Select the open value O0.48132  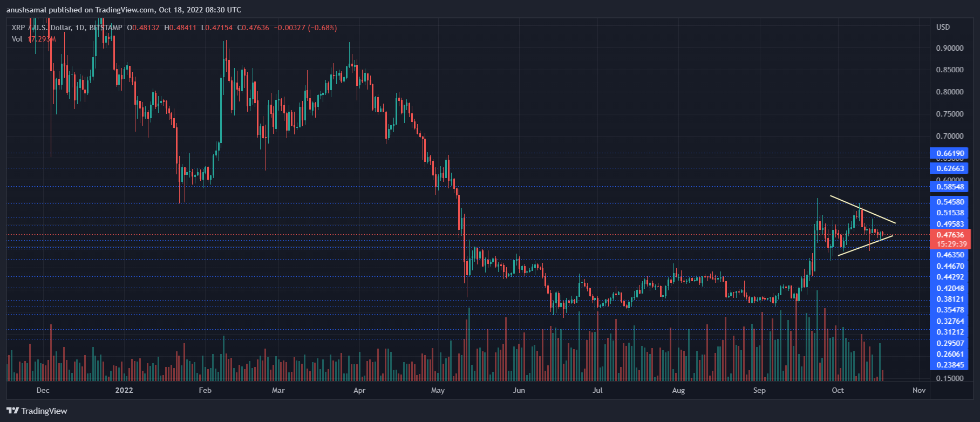[143, 28]
